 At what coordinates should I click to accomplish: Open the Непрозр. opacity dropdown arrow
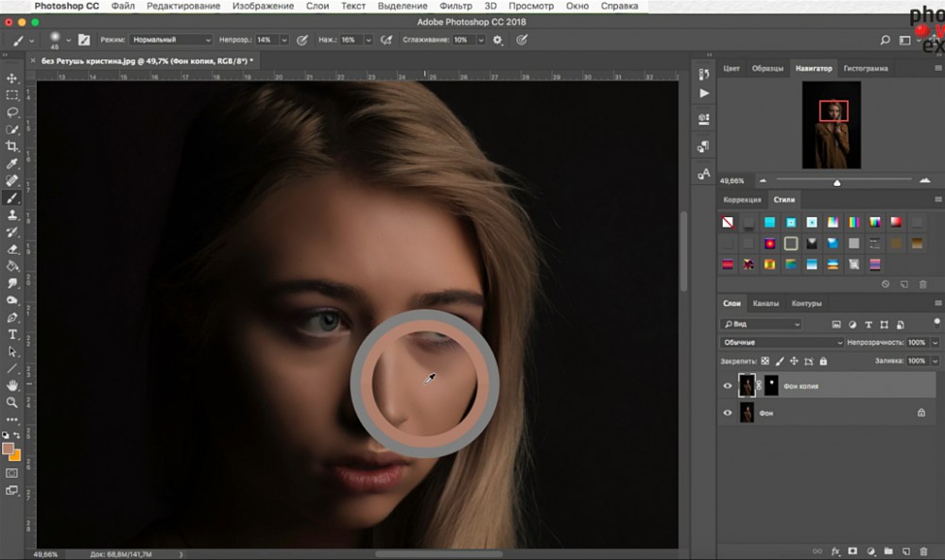pos(283,40)
